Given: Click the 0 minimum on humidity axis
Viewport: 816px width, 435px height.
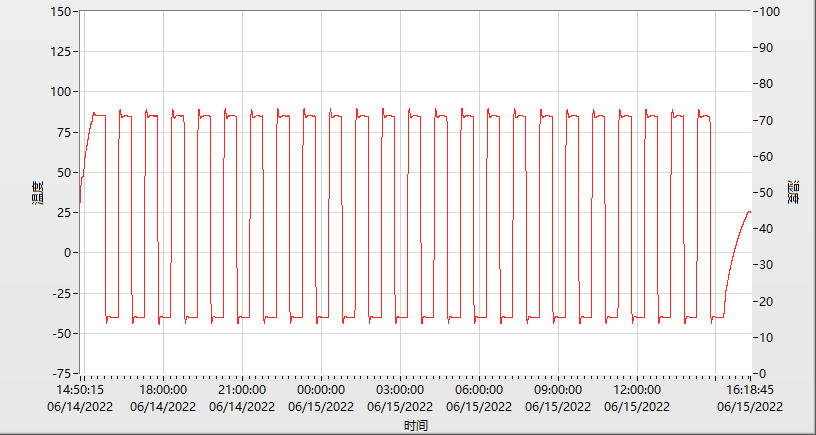Looking at the screenshot, I should pyautogui.click(x=766, y=373).
